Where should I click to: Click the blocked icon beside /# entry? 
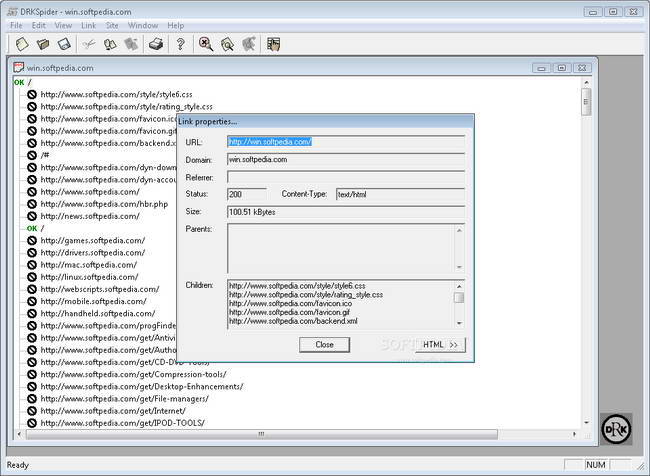pyautogui.click(x=32, y=155)
